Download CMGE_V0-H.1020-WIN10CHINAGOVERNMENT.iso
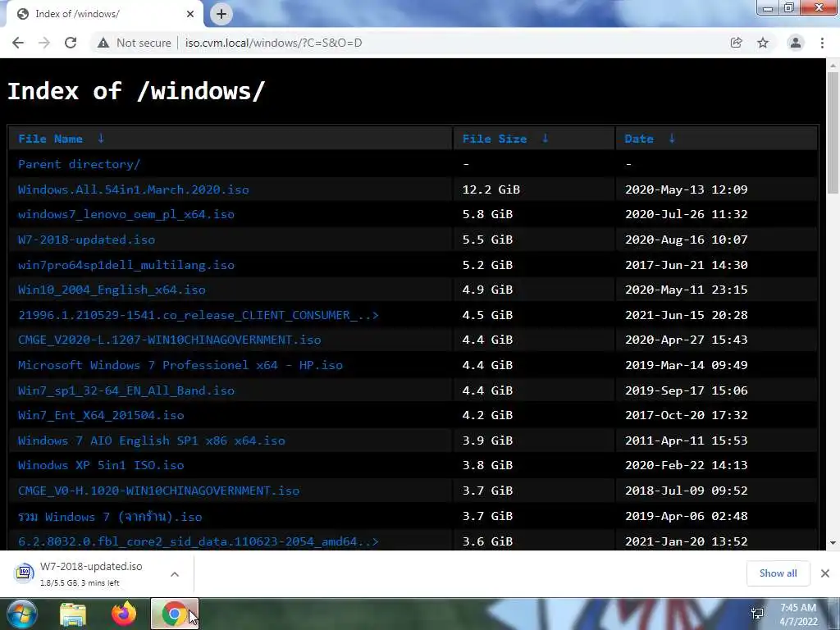The width and height of the screenshot is (840, 630). (x=158, y=491)
